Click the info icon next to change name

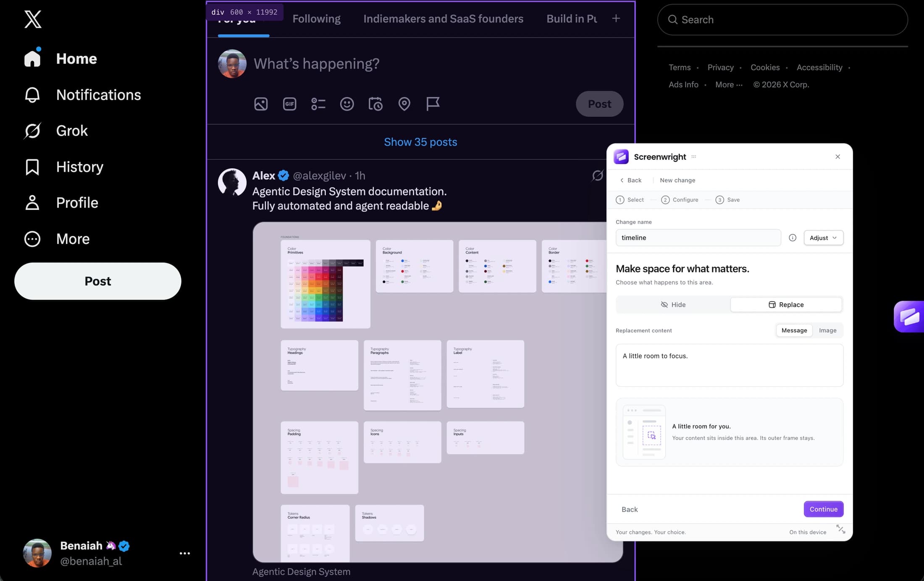[x=793, y=238]
